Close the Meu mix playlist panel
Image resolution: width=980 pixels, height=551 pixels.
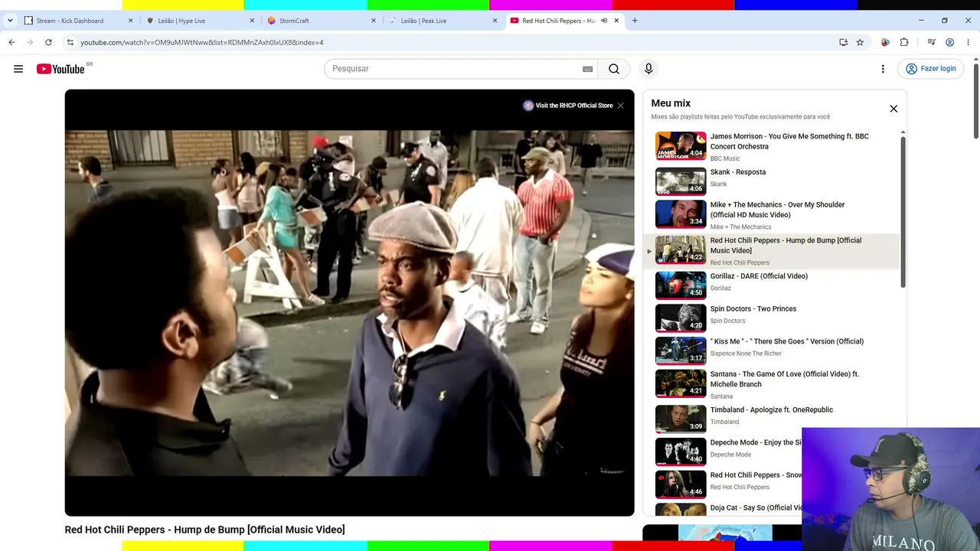(893, 109)
